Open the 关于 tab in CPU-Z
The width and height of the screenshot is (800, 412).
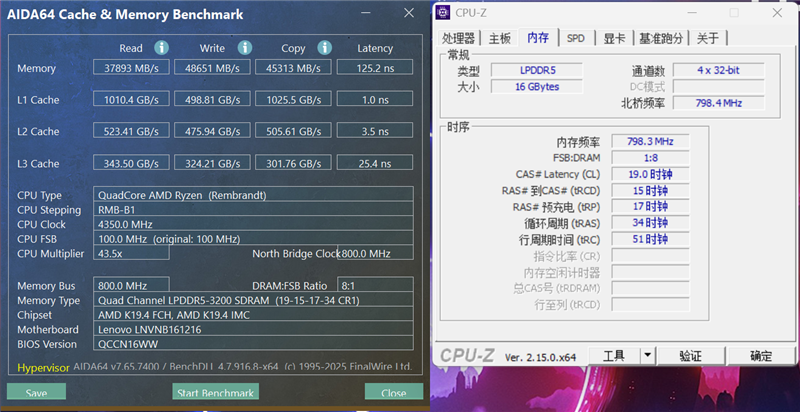[x=708, y=38]
